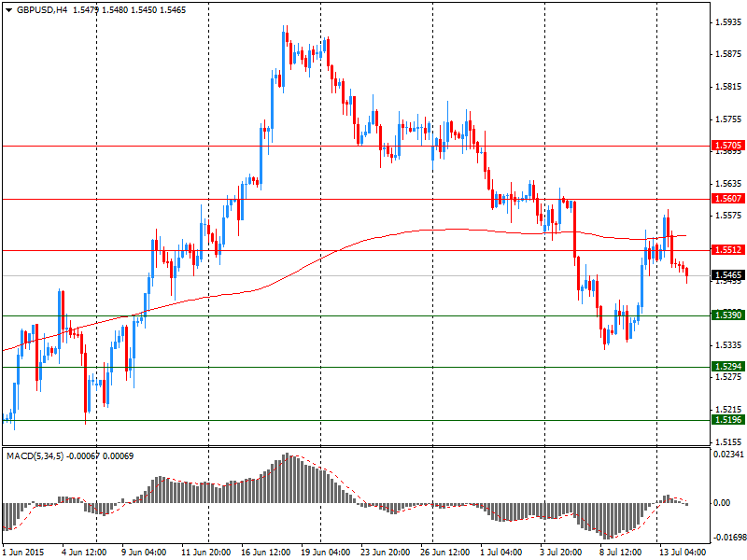The width and height of the screenshot is (747, 560).
Task: Click the 0.00 MACD scale value
Action: point(722,503)
